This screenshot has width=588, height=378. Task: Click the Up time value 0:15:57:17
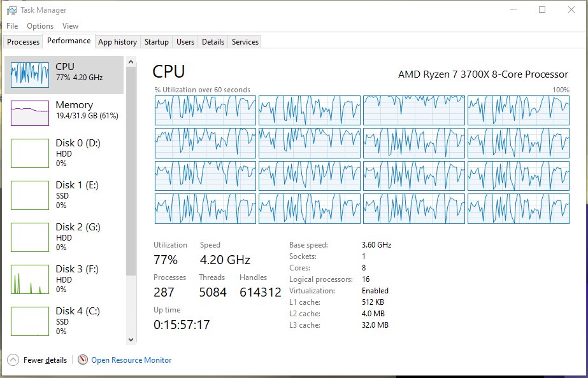(x=182, y=325)
